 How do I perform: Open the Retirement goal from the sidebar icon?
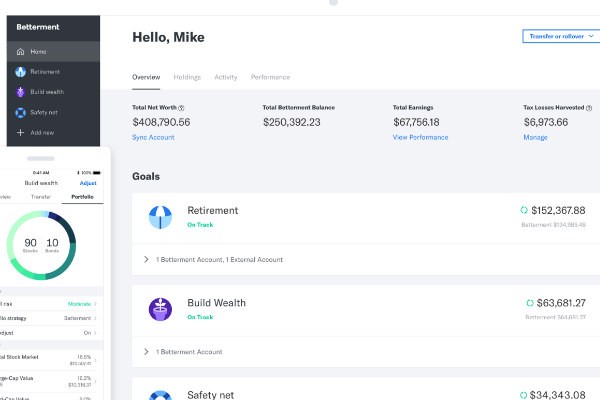pyautogui.click(x=21, y=72)
